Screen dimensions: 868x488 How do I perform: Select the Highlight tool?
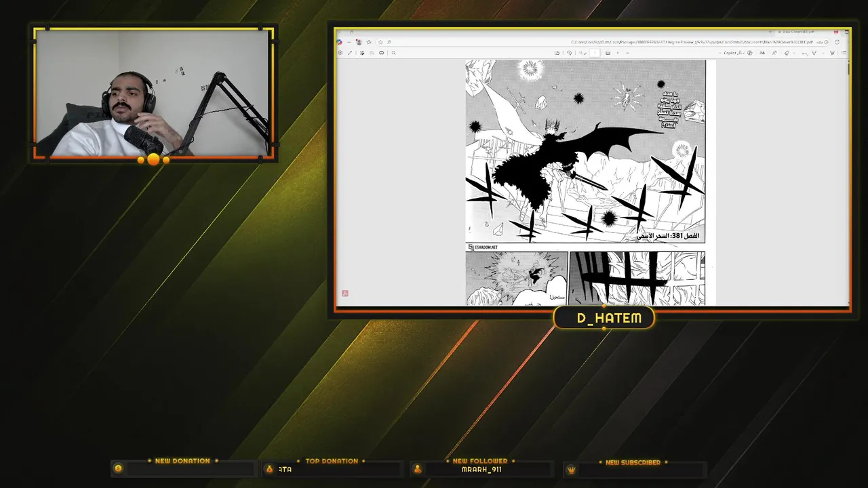click(832, 53)
